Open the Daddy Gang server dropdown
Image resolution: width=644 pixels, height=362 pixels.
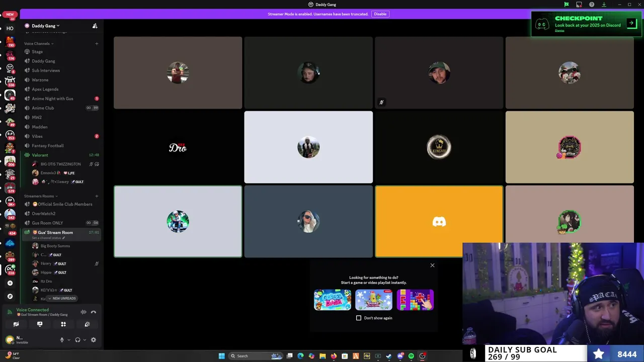pos(45,26)
